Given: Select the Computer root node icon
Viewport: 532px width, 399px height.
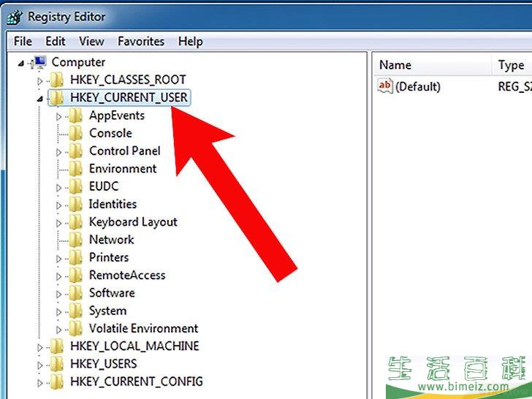Looking at the screenshot, I should click(39, 62).
